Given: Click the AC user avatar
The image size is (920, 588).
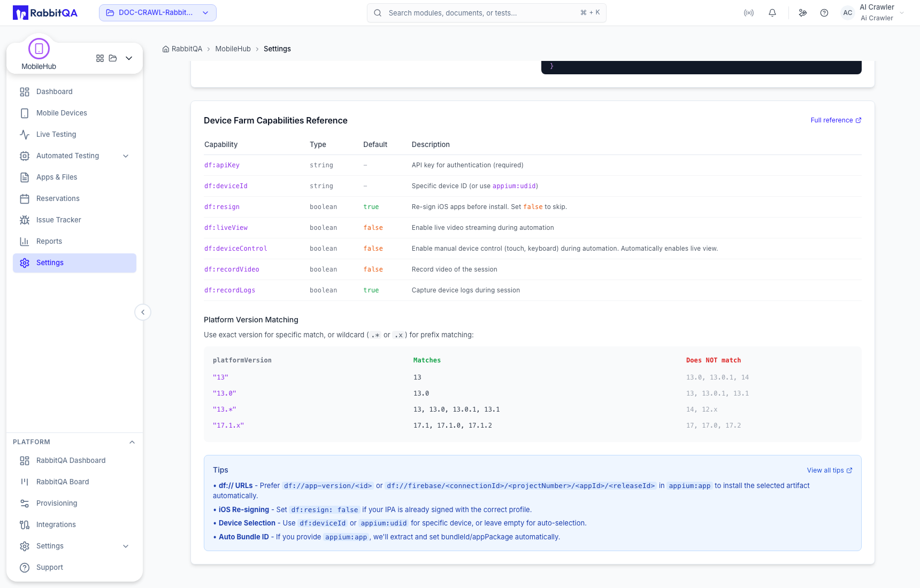Looking at the screenshot, I should (x=848, y=13).
